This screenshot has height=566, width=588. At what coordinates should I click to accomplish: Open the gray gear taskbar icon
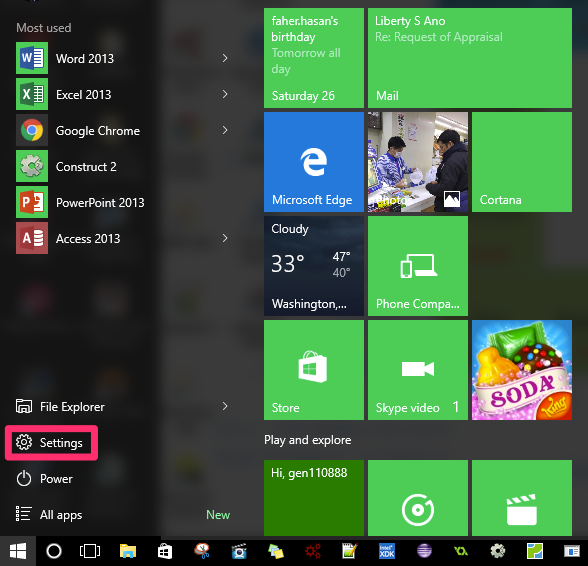point(498,551)
